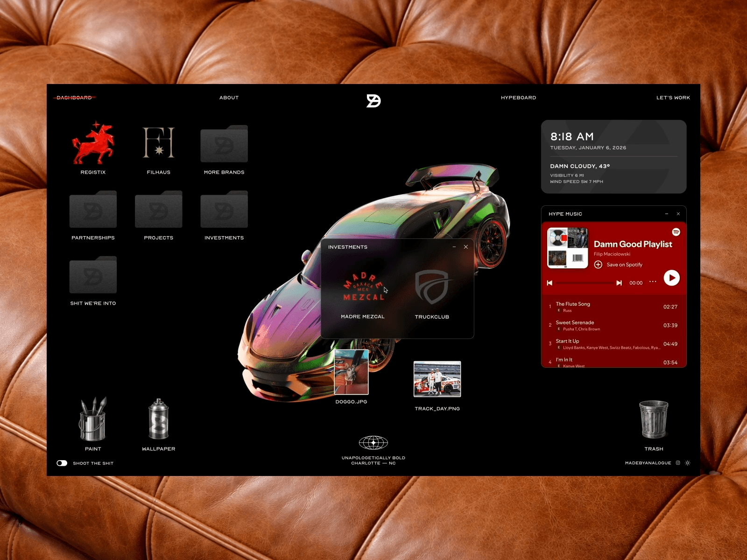Click the 8:18 AM clock widget
Image resolution: width=747 pixels, height=560 pixels.
coord(572,137)
